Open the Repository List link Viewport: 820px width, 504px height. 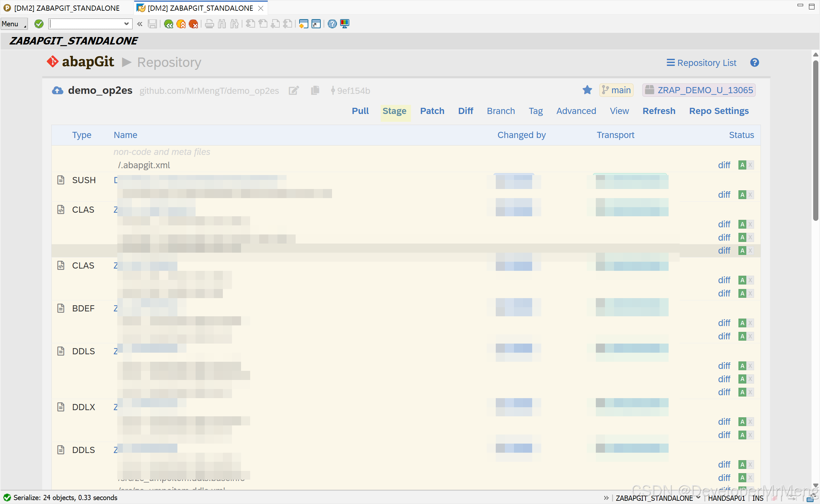coord(701,63)
